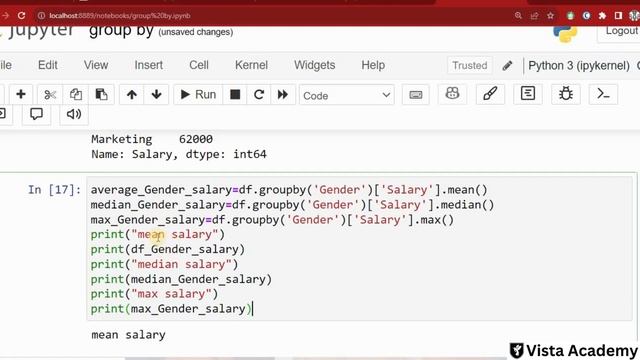Move selected cell down arrow
The height and width of the screenshot is (360, 640).
click(156, 95)
